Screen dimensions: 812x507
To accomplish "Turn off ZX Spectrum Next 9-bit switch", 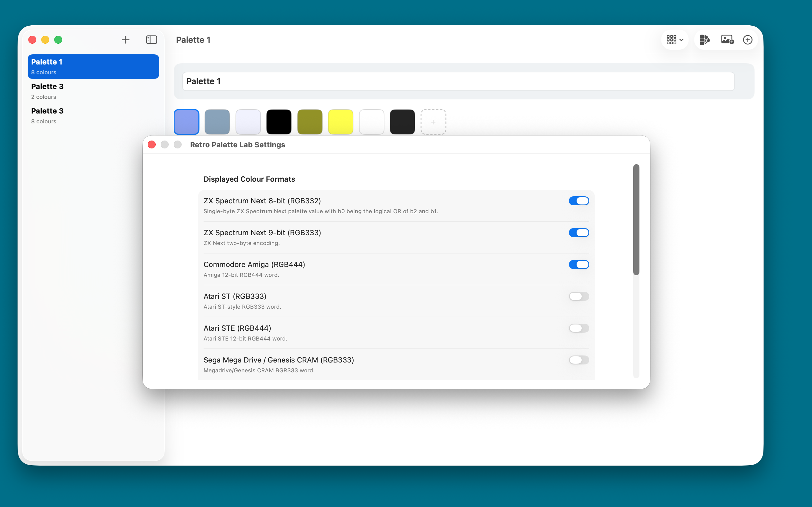I will click(579, 233).
